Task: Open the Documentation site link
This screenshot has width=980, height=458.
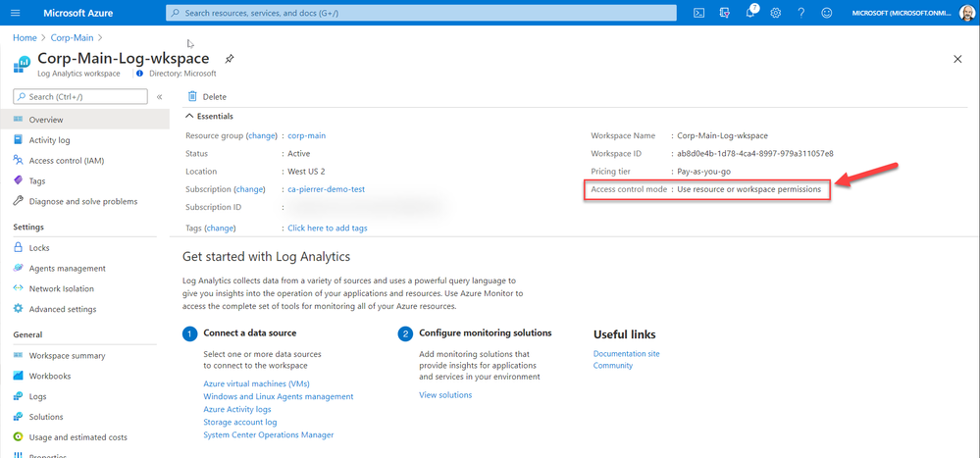Action: tap(626, 354)
